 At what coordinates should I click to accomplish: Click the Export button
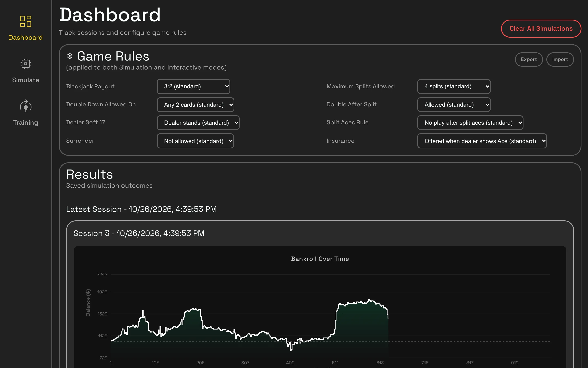tap(529, 59)
